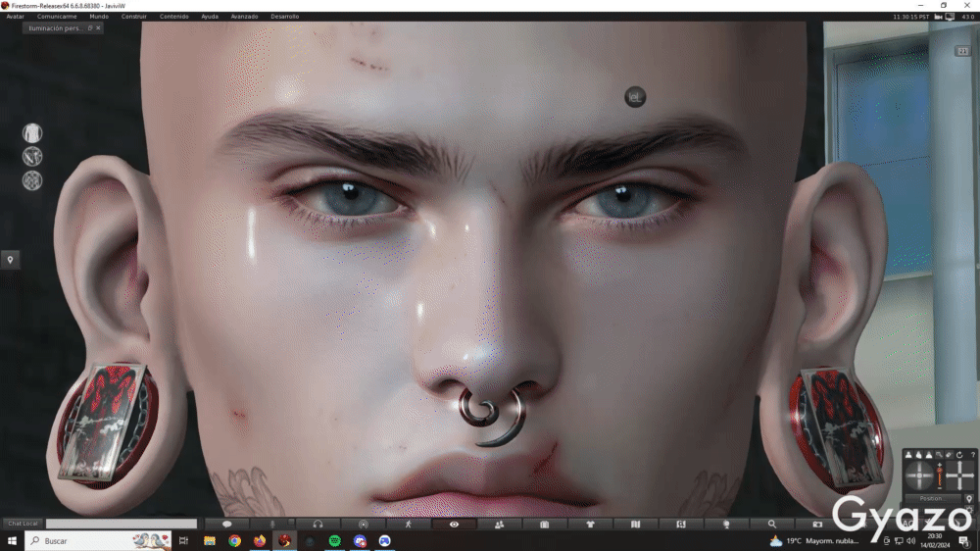Click the shirt HUD icon on left
Screen dimensions: 980x551
coord(32,133)
